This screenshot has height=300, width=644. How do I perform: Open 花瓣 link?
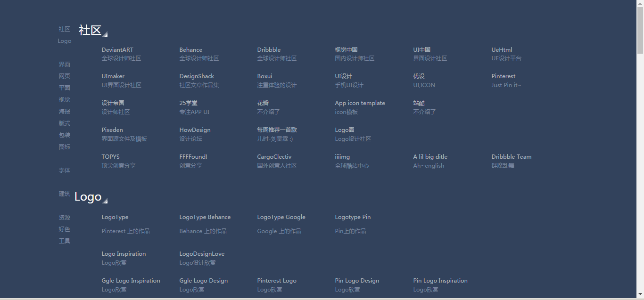(x=263, y=103)
